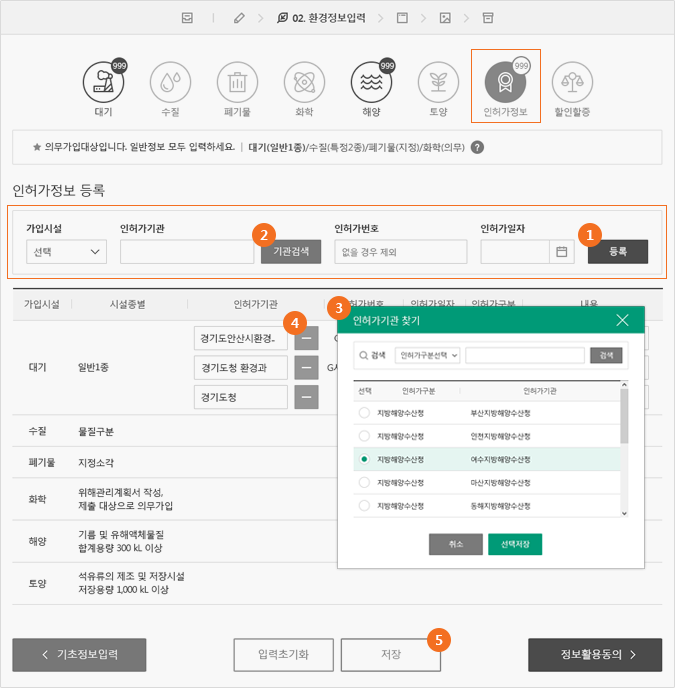Click the 기관검색 button
Viewport: 675px width, 688px height.
(291, 252)
